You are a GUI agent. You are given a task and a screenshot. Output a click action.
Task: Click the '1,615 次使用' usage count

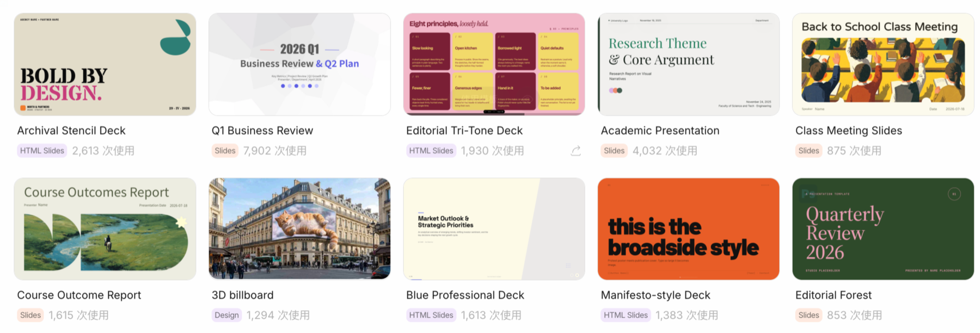point(79,315)
